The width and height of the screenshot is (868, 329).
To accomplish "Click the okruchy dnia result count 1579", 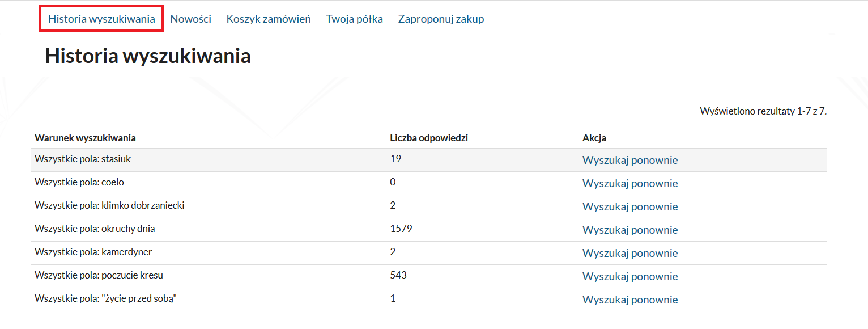I will [x=401, y=229].
